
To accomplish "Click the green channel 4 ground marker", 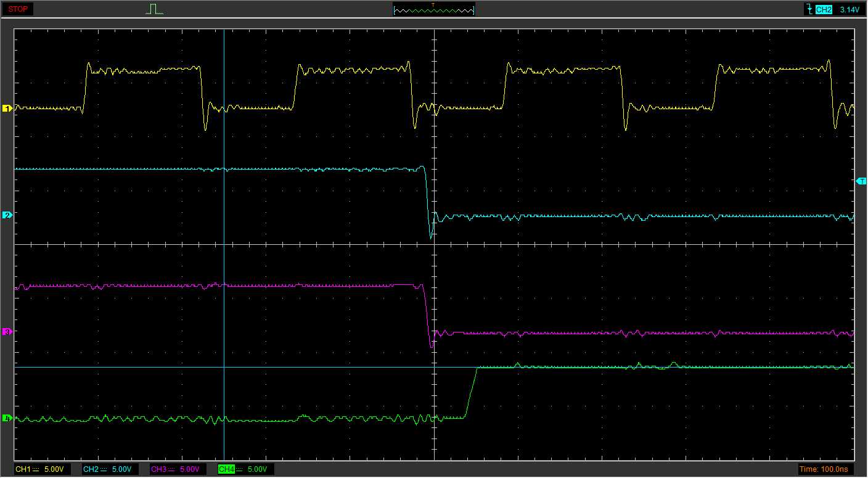I will click(x=7, y=418).
